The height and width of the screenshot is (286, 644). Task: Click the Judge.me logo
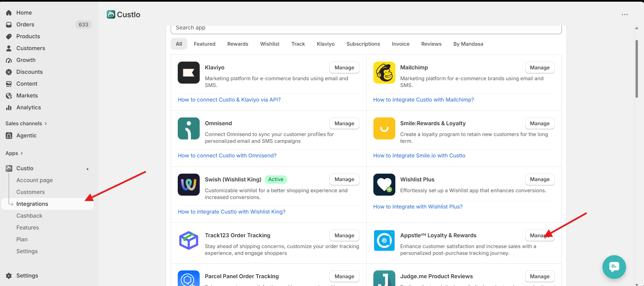[x=384, y=278]
